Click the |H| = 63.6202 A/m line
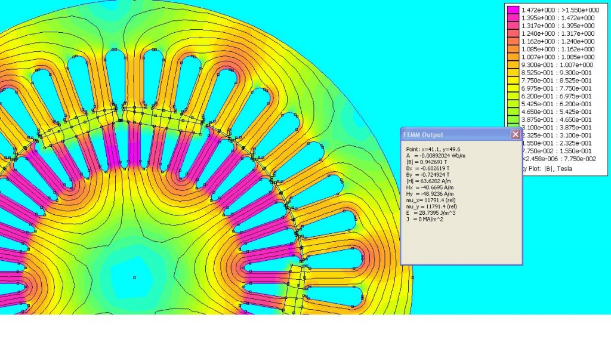The width and height of the screenshot is (611, 364). point(428,181)
